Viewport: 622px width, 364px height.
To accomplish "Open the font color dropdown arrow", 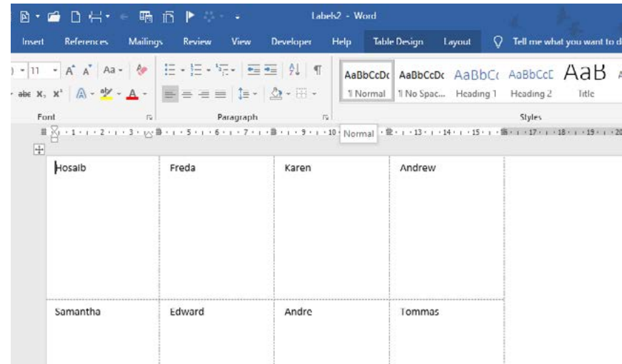I will (x=145, y=94).
